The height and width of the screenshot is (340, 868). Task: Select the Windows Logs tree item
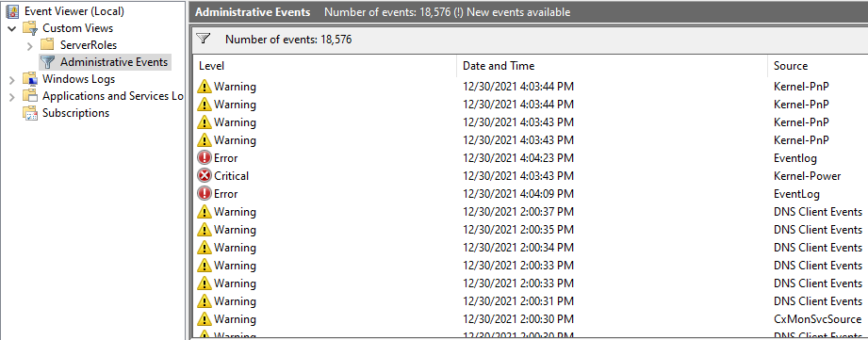click(78, 79)
